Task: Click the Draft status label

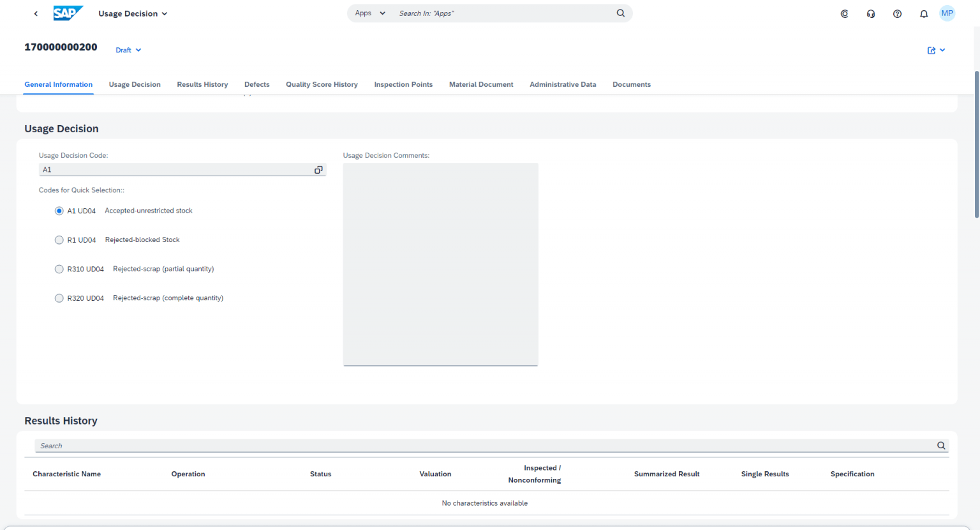Action: [x=123, y=50]
